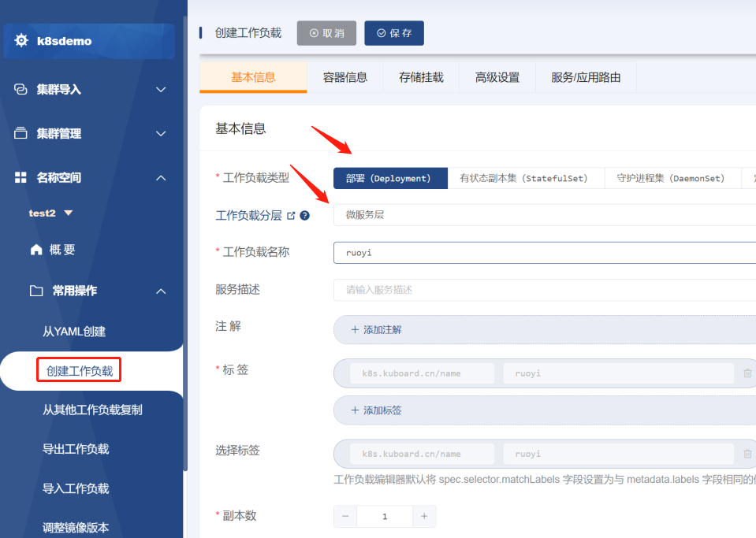Click trash icon in 选择标签 row
The image size is (756, 538).
pos(747,454)
